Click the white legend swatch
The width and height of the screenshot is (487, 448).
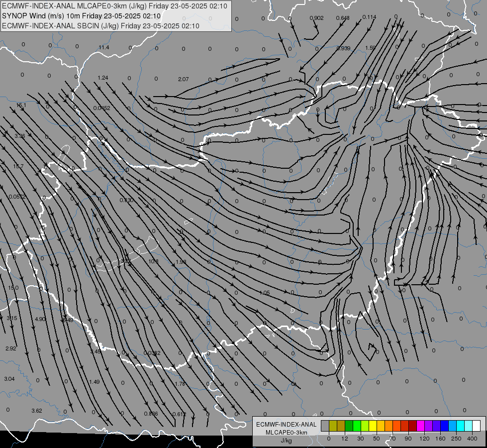click(477, 426)
